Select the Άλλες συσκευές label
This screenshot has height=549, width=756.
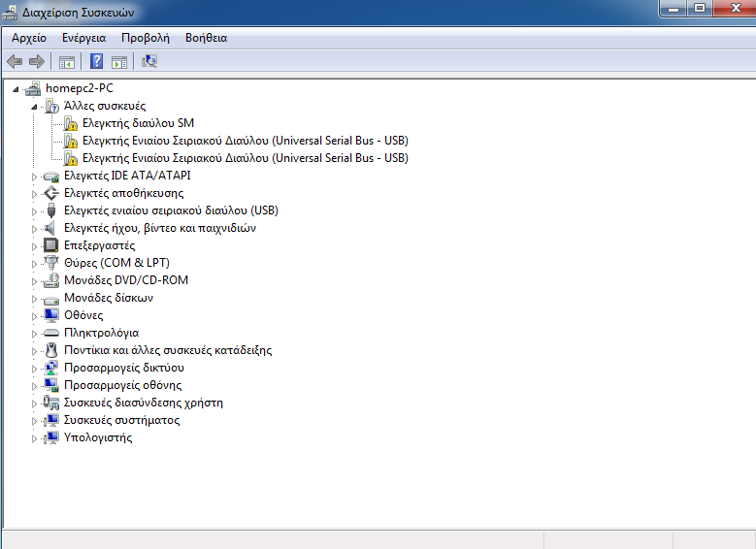pyautogui.click(x=105, y=106)
